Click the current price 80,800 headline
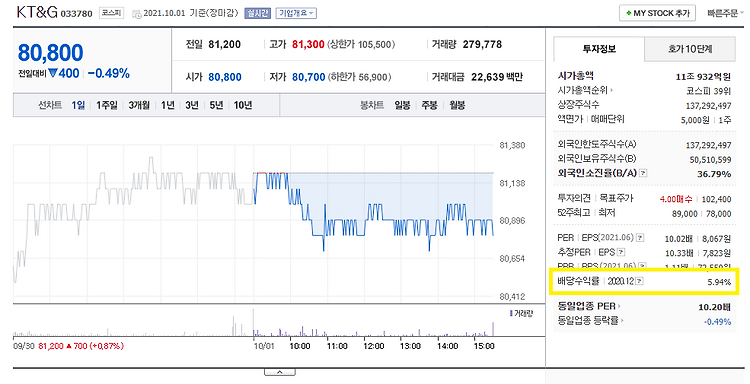Image resolution: width=750 pixels, height=384 pixels. tap(51, 53)
